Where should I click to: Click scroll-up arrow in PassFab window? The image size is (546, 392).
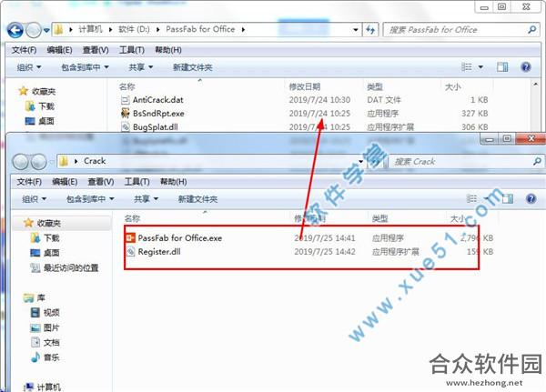[536, 85]
